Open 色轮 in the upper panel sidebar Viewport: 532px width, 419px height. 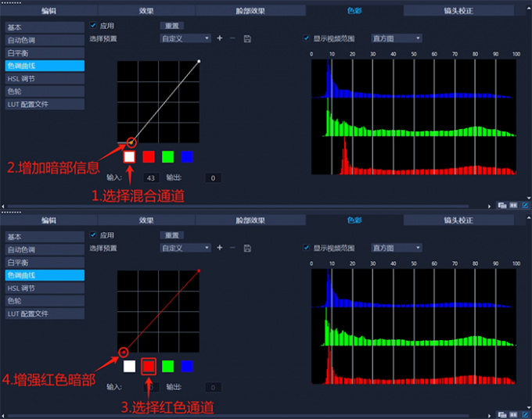point(45,91)
